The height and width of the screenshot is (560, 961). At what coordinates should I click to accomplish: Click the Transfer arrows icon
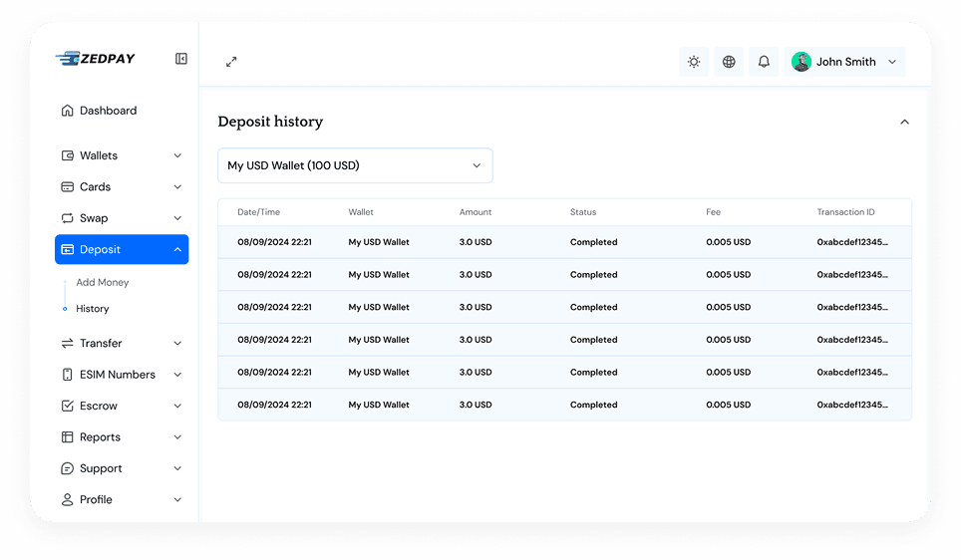click(x=68, y=343)
